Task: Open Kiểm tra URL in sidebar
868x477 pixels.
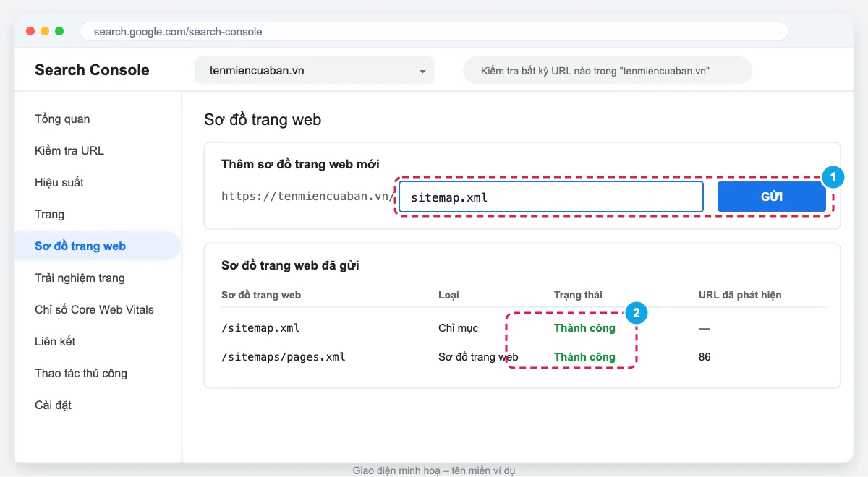Action: click(69, 151)
